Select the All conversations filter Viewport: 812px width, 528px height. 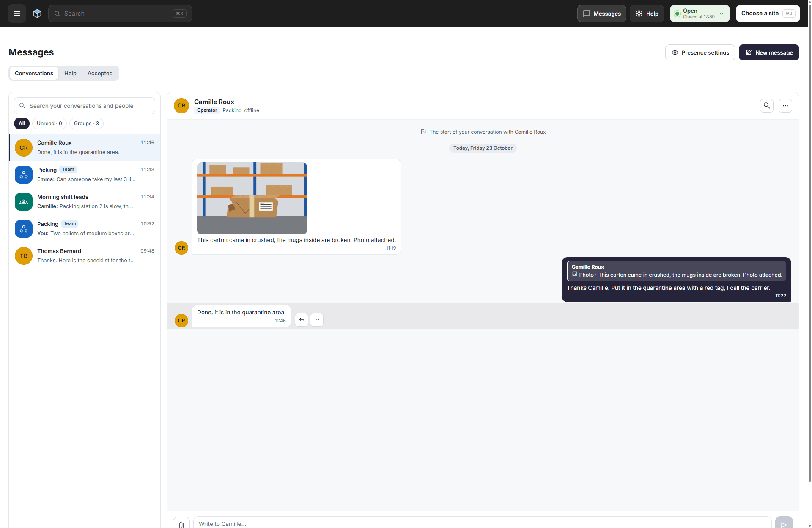click(22, 124)
